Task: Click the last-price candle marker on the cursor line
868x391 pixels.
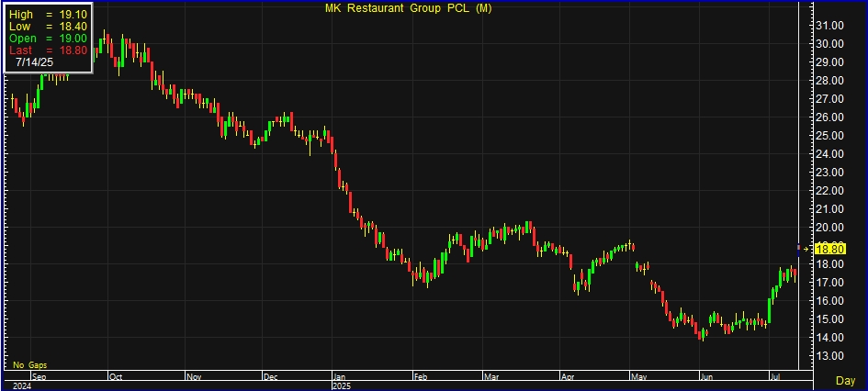Action: [x=798, y=248]
